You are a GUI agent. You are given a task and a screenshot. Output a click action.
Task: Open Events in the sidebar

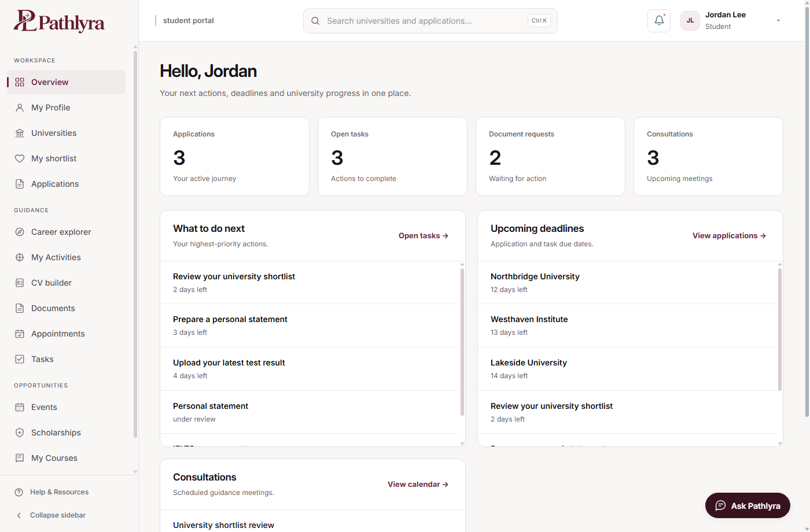click(67, 407)
